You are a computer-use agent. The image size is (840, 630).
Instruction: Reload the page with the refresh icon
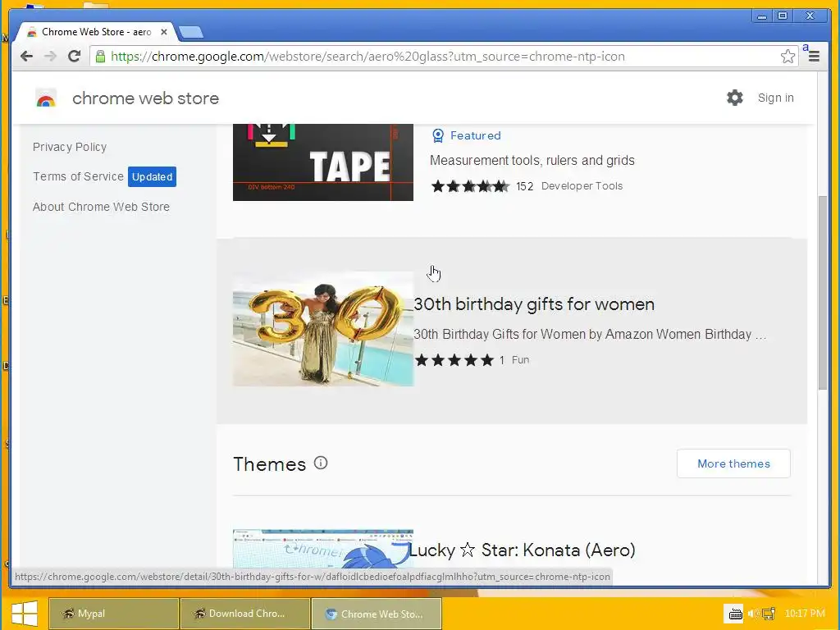point(74,57)
